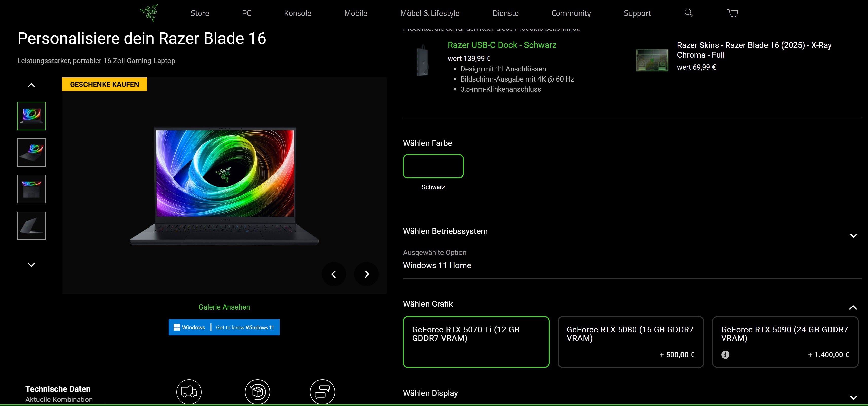Expand Wählen Betriebssystem section
The width and height of the screenshot is (868, 406).
pyautogui.click(x=853, y=235)
